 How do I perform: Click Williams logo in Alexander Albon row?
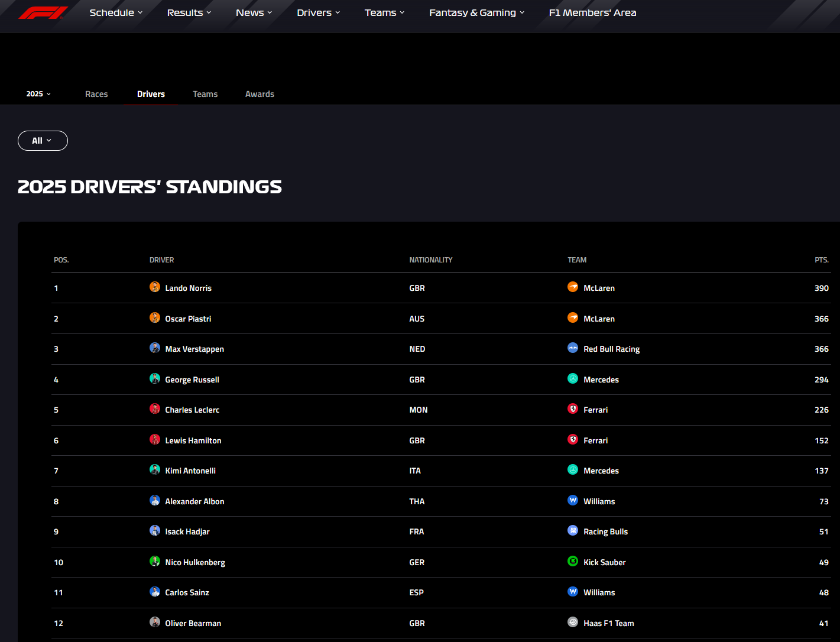(x=573, y=501)
